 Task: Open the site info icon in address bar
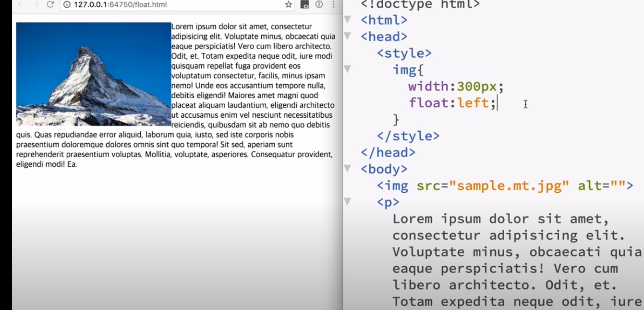(x=67, y=5)
